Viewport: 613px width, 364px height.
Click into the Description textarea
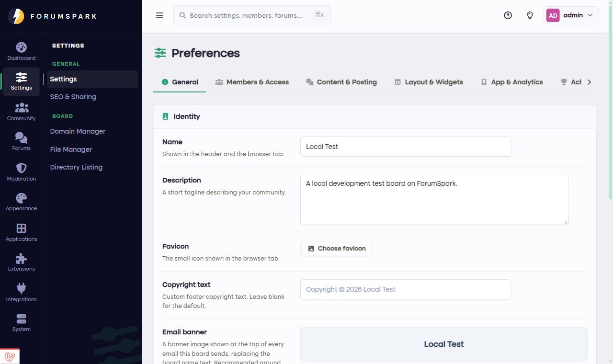pyautogui.click(x=434, y=200)
